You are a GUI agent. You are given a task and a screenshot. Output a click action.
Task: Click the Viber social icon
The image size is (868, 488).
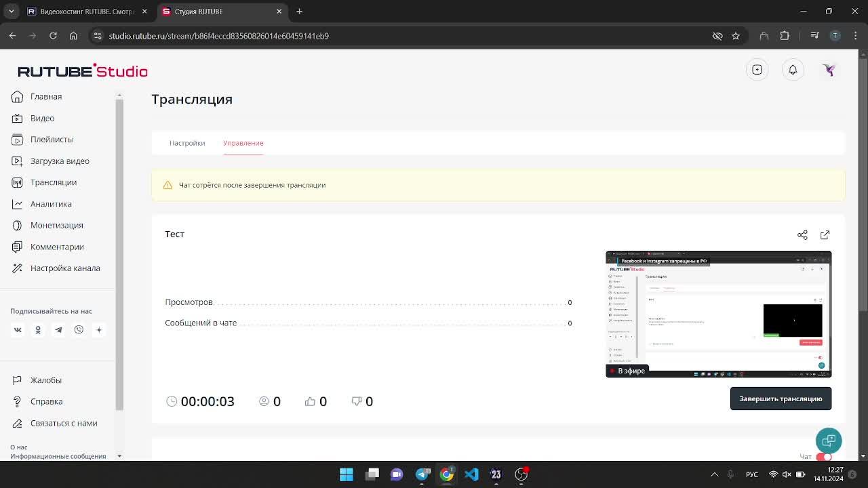pos(79,330)
